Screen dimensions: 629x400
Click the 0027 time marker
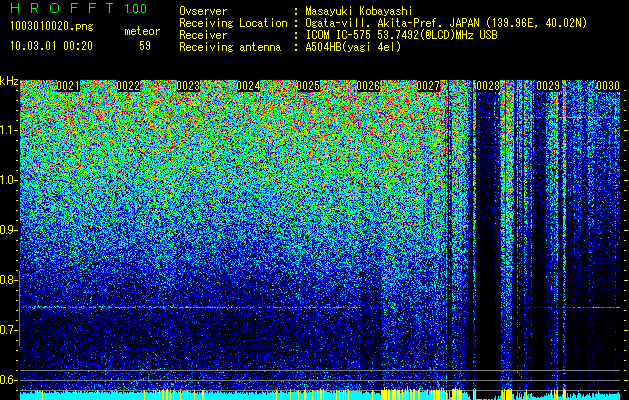click(428, 86)
